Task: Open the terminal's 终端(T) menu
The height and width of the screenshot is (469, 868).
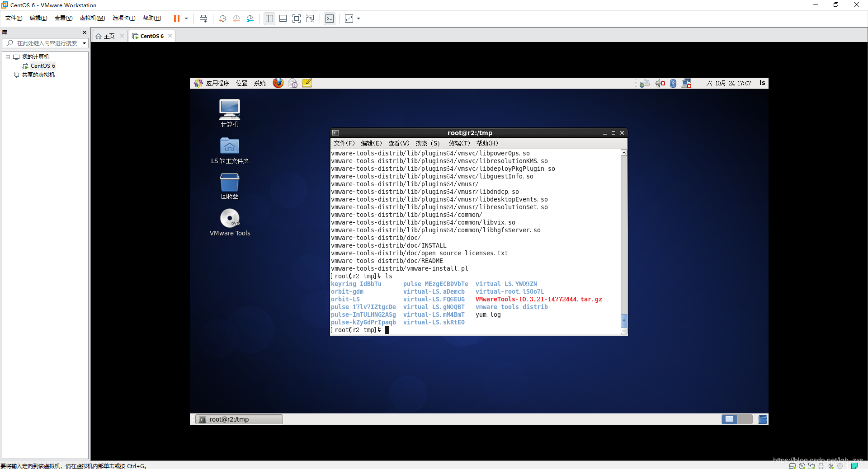Action: tap(459, 143)
